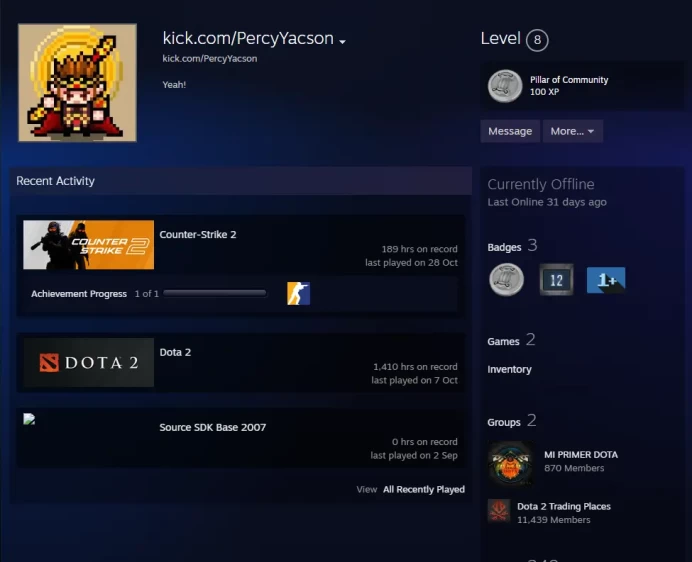Open the pixel-art profile avatar image
The image size is (692, 562).
(77, 83)
